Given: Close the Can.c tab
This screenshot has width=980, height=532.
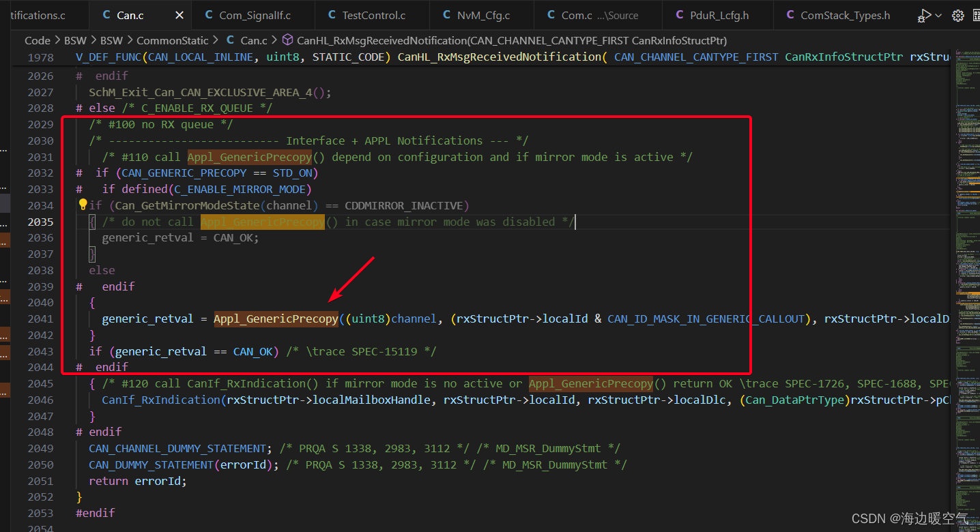Looking at the screenshot, I should (179, 14).
